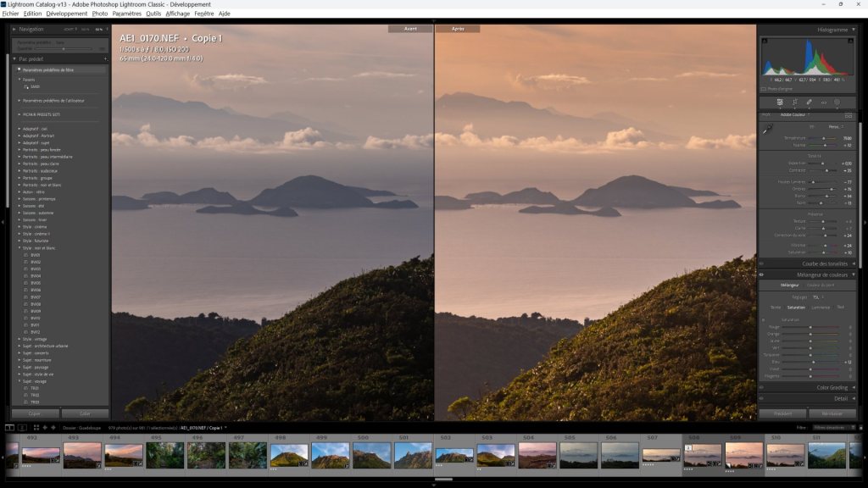The height and width of the screenshot is (488, 868).
Task: Collapse the Histogramme panel
Action: (x=853, y=29)
